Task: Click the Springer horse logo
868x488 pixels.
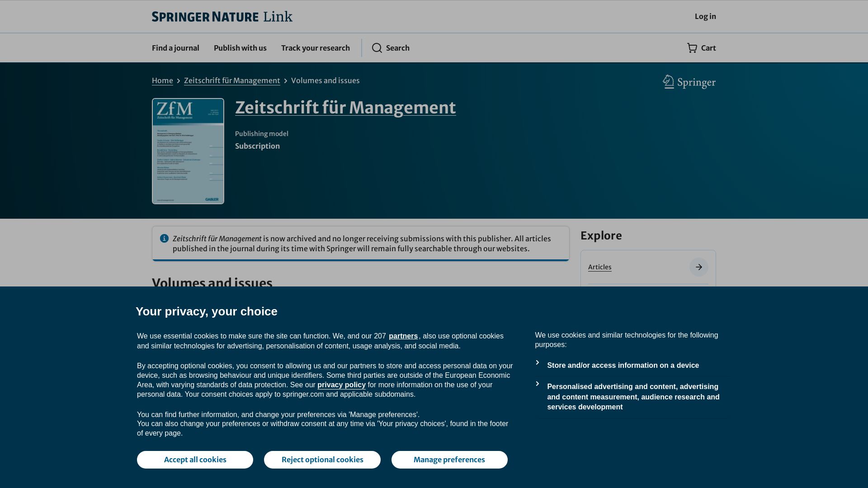Action: (x=689, y=82)
